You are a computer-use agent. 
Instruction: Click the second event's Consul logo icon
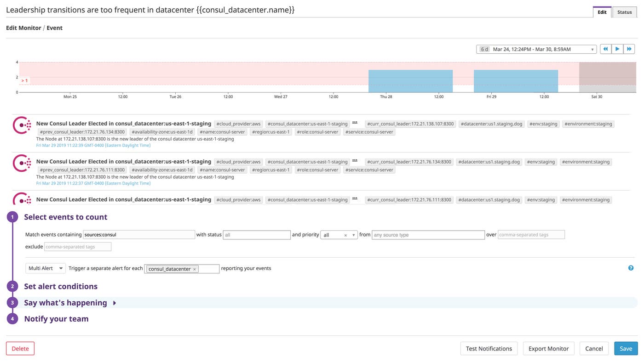[22, 163]
